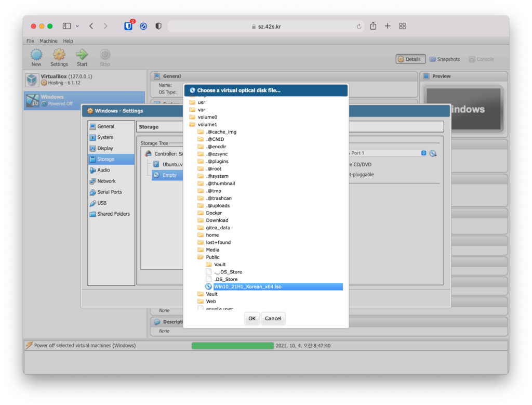Select Audio in Settings sidebar
This screenshot has height=405, width=532.
coord(111,170)
